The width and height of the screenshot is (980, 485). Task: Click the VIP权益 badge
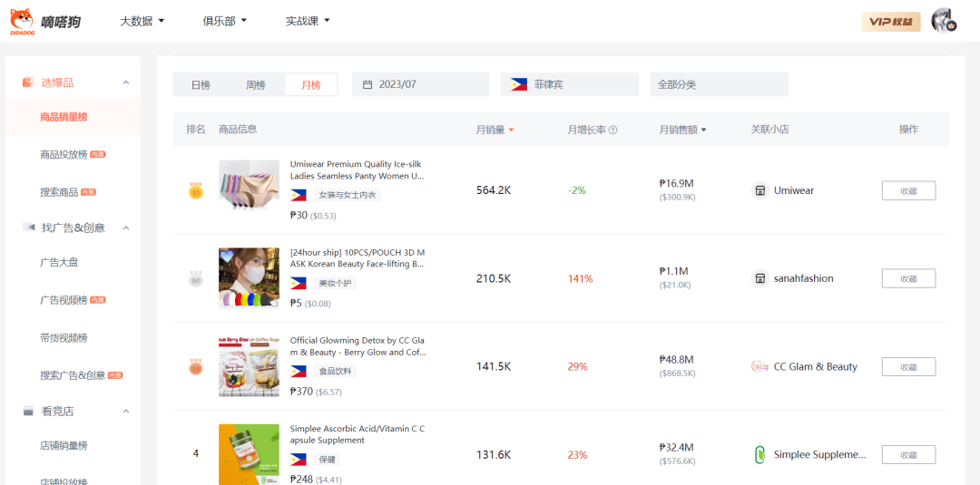click(890, 22)
